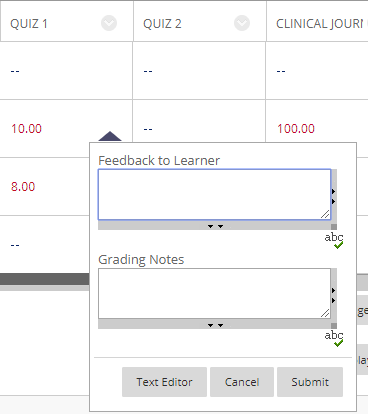Expand Feedback box wider using right arrows
This screenshot has height=414, width=368.
[334, 196]
